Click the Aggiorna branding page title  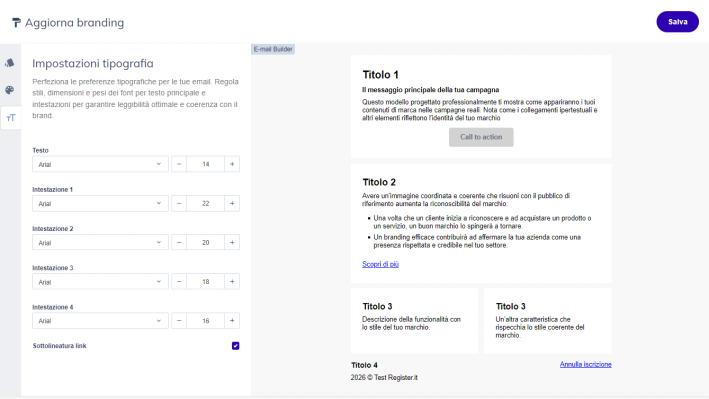tap(74, 23)
